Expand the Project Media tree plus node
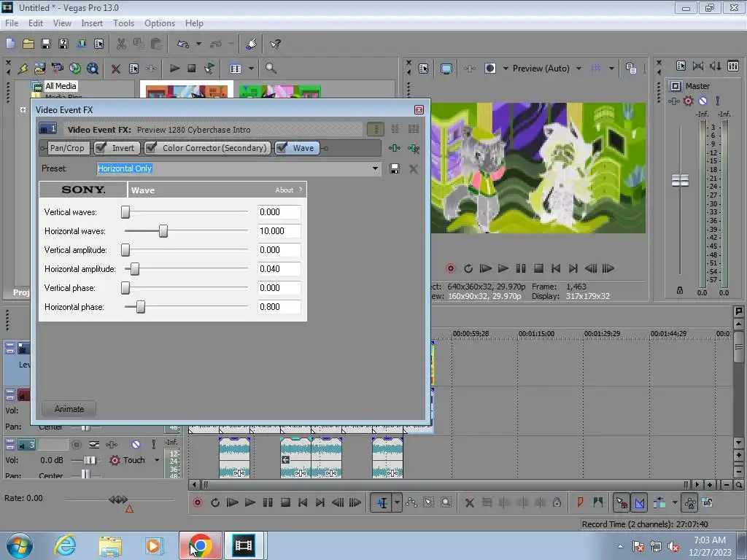 click(23, 109)
